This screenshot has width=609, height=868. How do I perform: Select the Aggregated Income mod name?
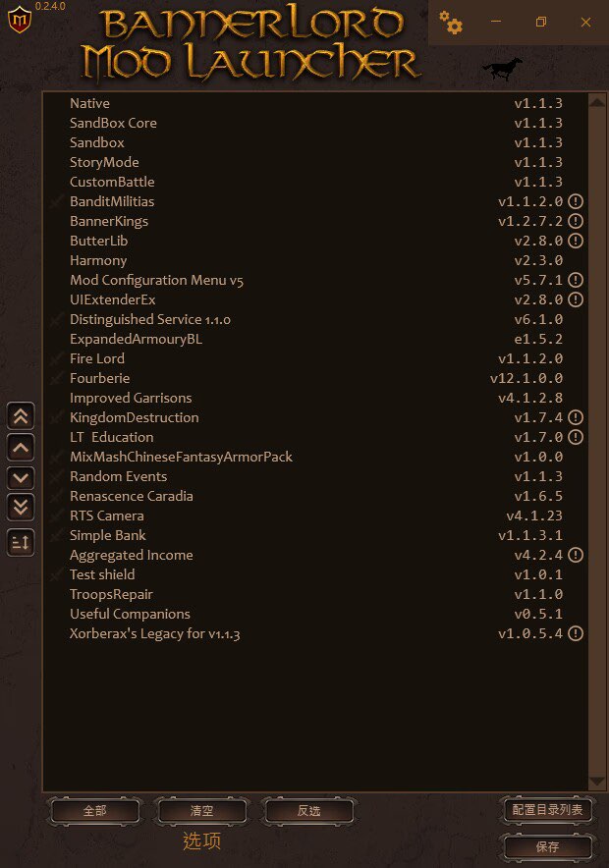tap(132, 555)
